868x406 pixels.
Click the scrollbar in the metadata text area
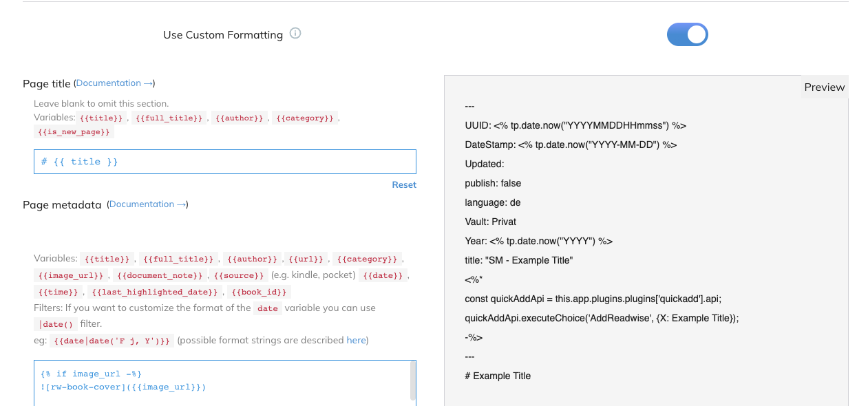(x=412, y=378)
